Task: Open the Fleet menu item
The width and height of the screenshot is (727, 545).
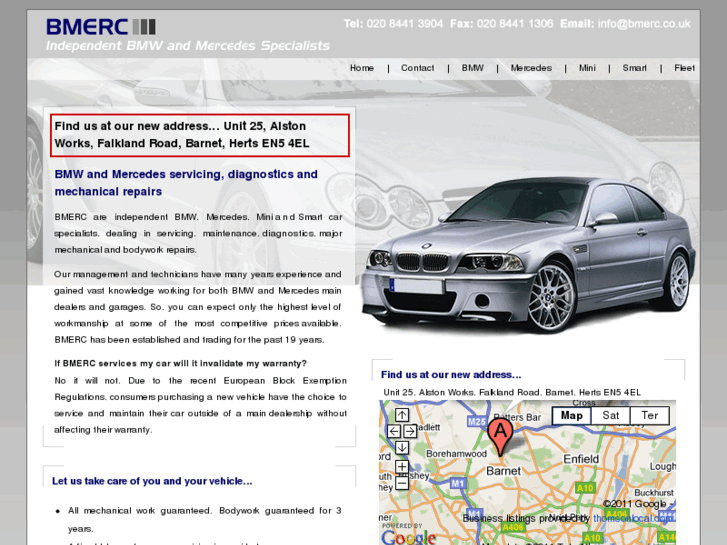Action: [x=684, y=68]
